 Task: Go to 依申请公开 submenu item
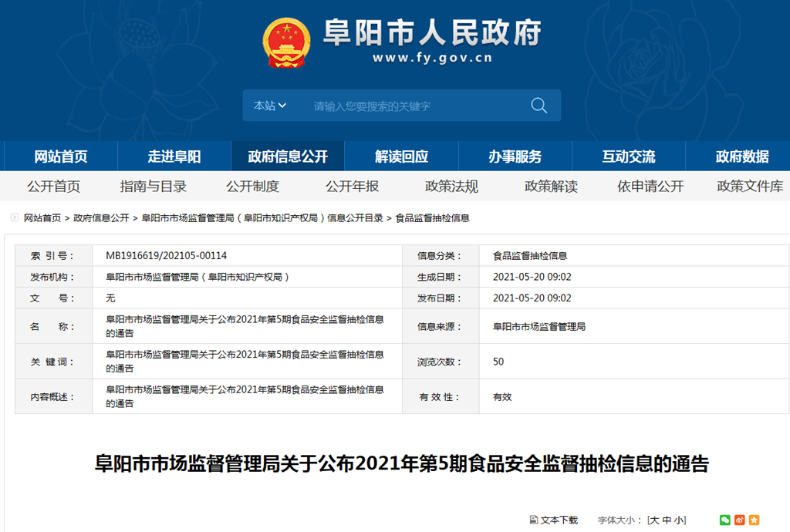point(650,187)
